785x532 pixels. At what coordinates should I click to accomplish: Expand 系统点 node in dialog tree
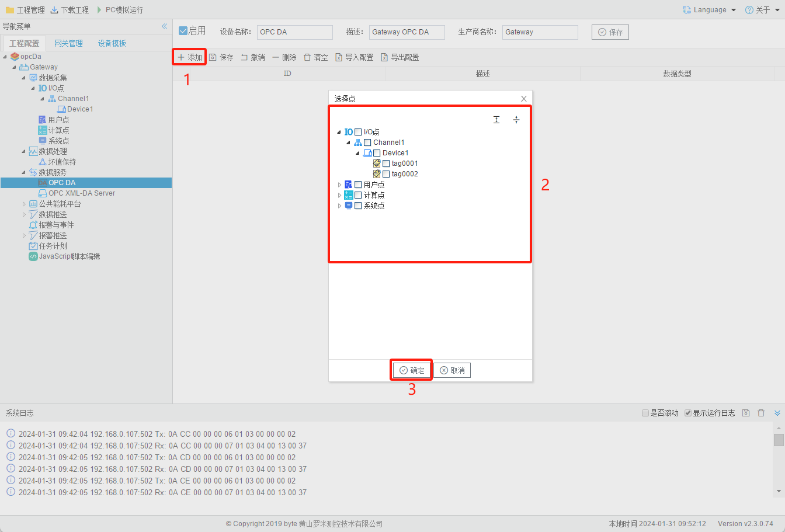point(339,206)
